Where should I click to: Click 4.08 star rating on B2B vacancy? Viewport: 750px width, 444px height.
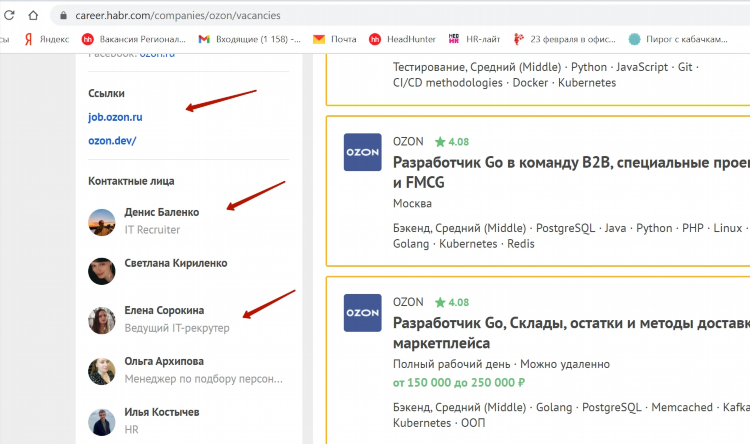(452, 142)
